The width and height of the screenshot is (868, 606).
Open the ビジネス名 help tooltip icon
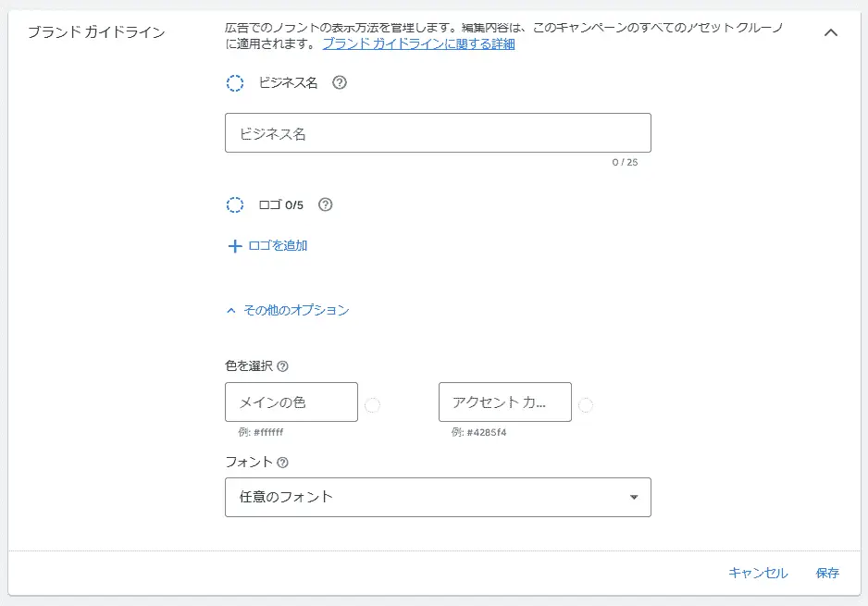click(339, 82)
